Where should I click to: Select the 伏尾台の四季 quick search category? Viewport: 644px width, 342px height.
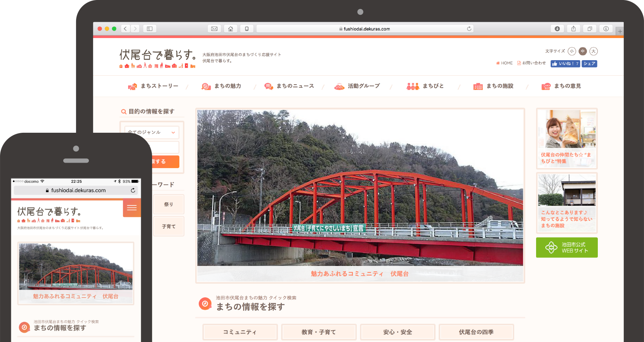[x=476, y=332]
